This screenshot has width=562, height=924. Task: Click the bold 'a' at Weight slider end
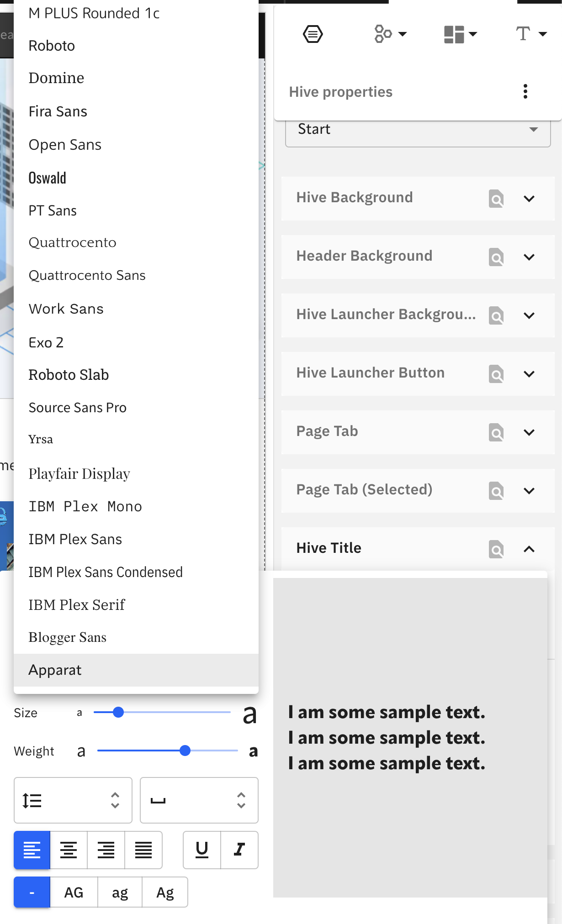coord(253,751)
